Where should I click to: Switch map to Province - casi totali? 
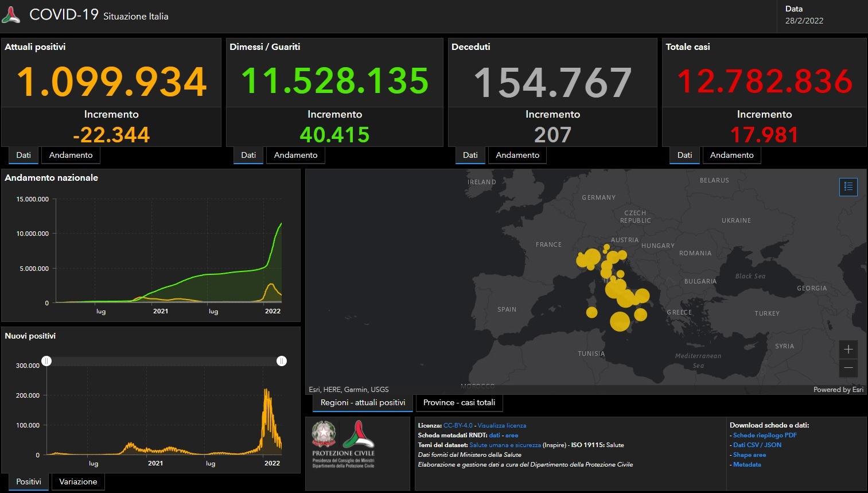coord(459,403)
